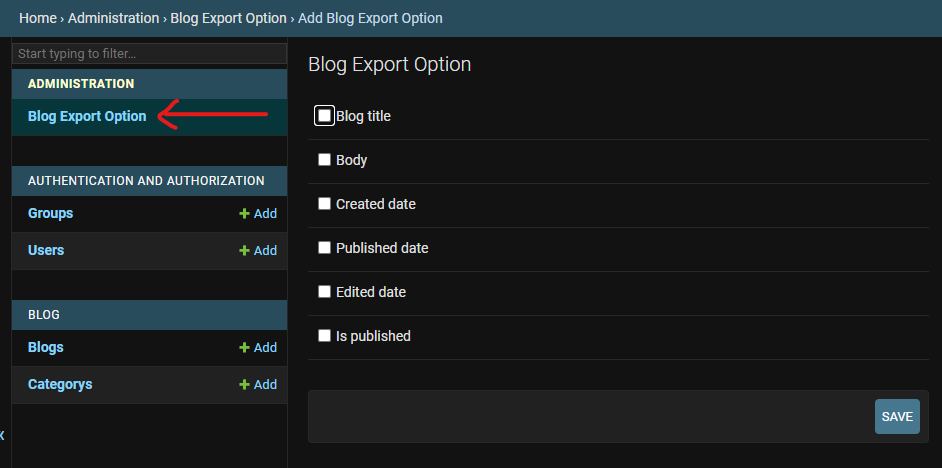Click the green plus icon beside Groups
Viewport: 942px width, 468px height.
pyautogui.click(x=244, y=214)
